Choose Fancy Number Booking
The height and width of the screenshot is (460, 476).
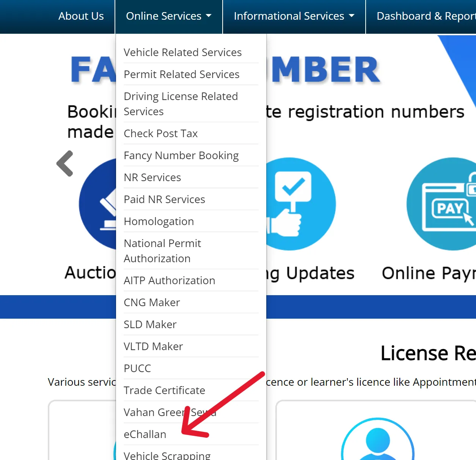[x=181, y=155]
